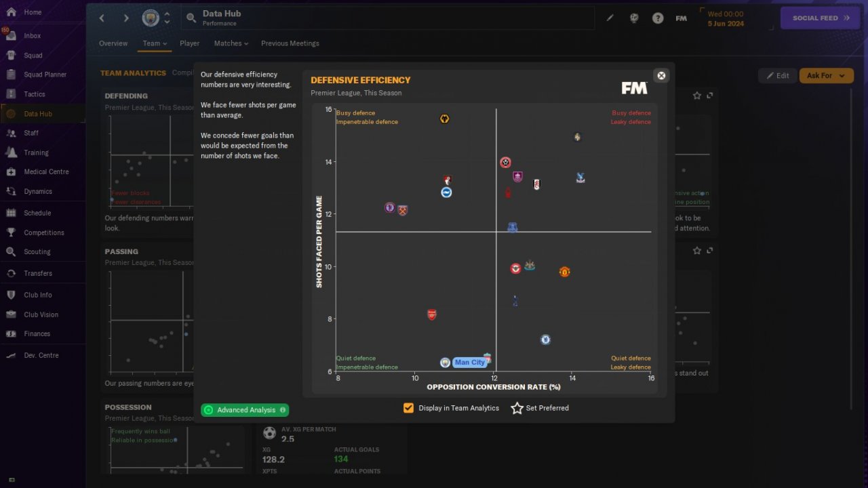Open the Ask For dropdown
Viewport: 868px width, 488px height.
click(x=826, y=76)
